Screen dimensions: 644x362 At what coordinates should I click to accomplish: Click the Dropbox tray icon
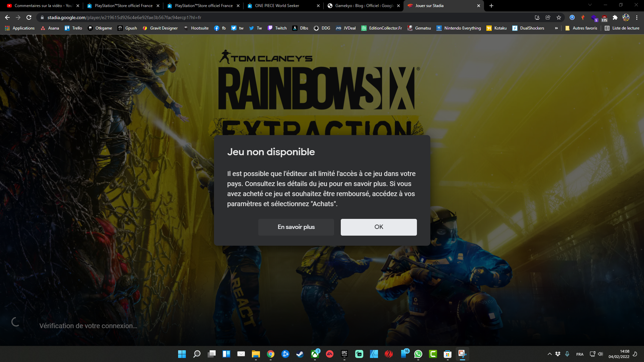558,354
